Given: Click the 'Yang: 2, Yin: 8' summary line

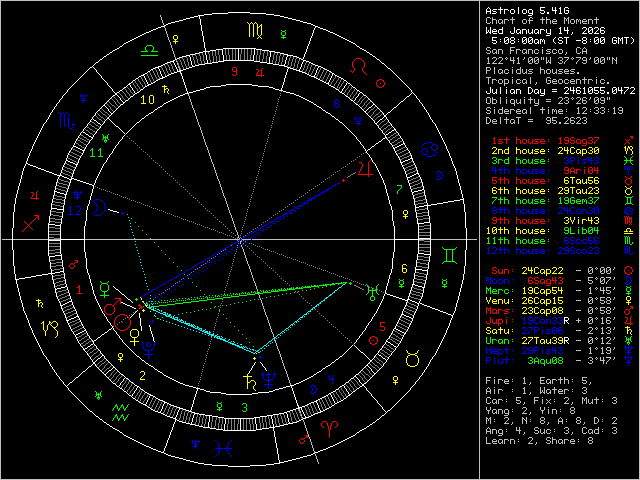Looking at the screenshot, I should pyautogui.click(x=530, y=411).
